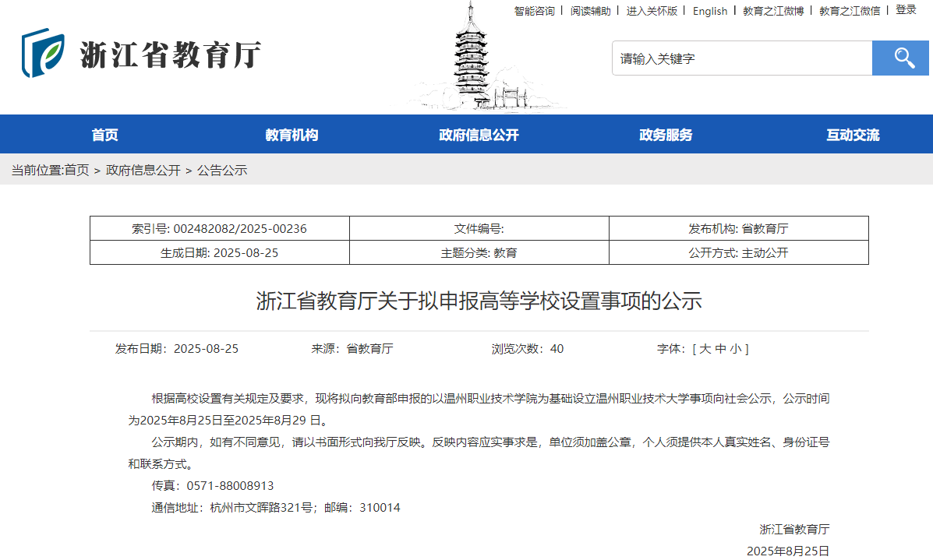Screen dimensions: 933x560
Task: Switch site to English version
Action: point(709,11)
